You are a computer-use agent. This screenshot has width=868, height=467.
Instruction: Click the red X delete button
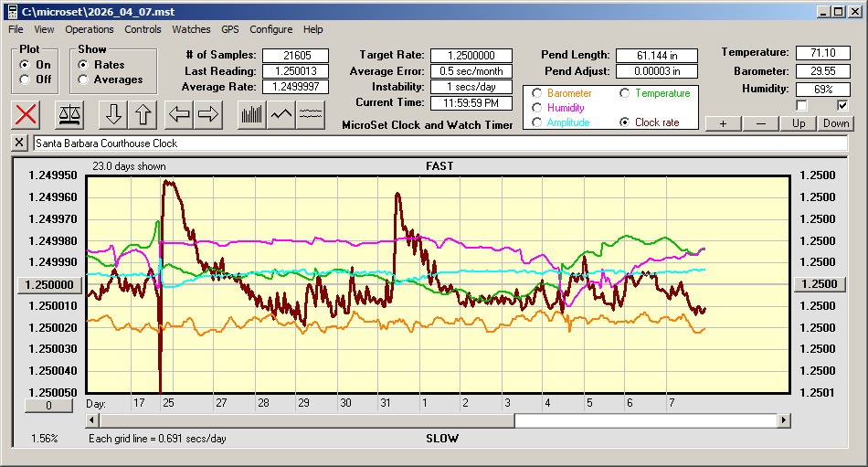click(x=27, y=114)
